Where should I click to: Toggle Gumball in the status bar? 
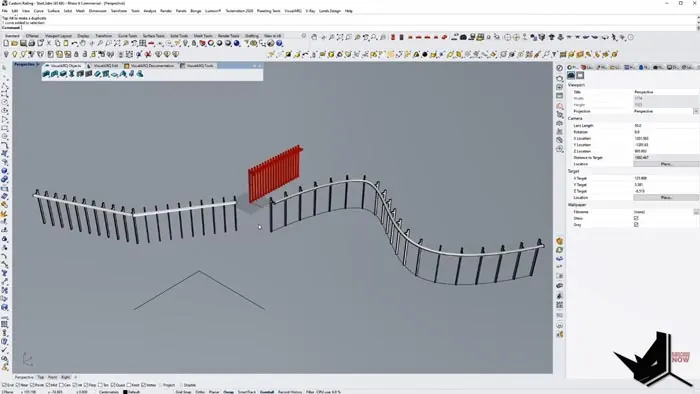coord(267,392)
